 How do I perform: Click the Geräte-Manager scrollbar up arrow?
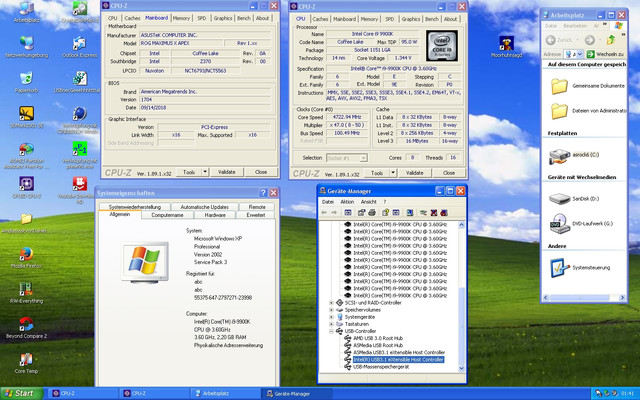click(462, 225)
